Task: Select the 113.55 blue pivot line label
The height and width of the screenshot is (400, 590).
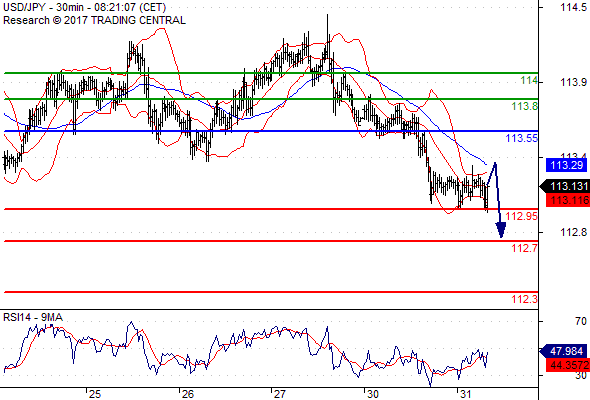Action: point(522,138)
